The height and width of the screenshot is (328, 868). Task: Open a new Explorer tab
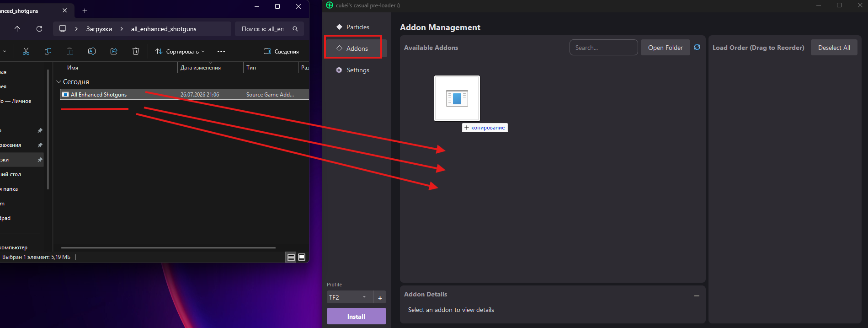pyautogui.click(x=85, y=11)
